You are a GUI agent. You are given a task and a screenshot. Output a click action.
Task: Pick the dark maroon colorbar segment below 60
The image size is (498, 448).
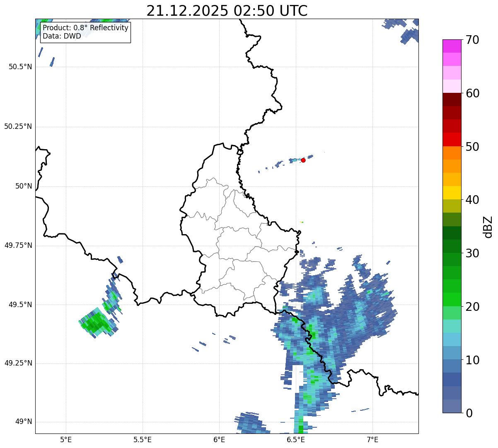tap(452, 99)
